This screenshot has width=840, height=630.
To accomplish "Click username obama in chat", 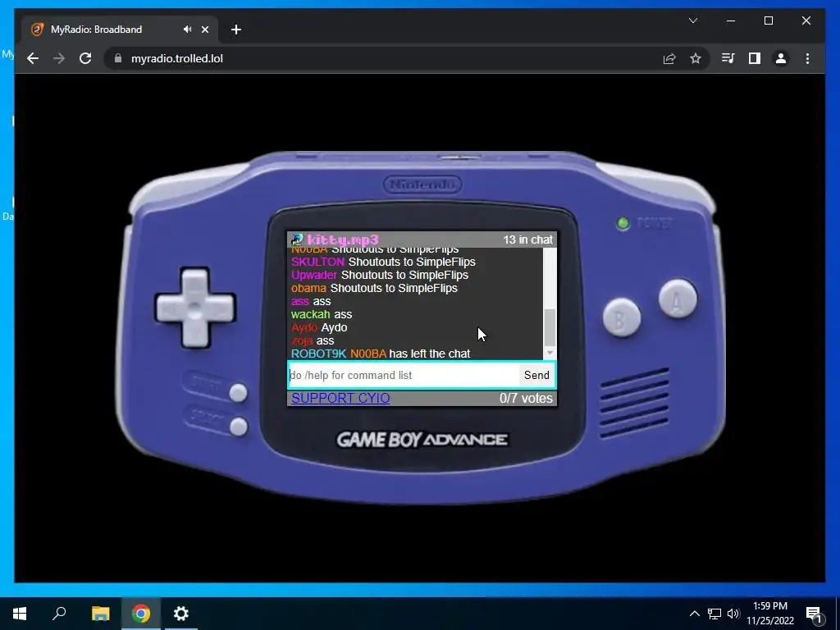I will click(x=308, y=288).
